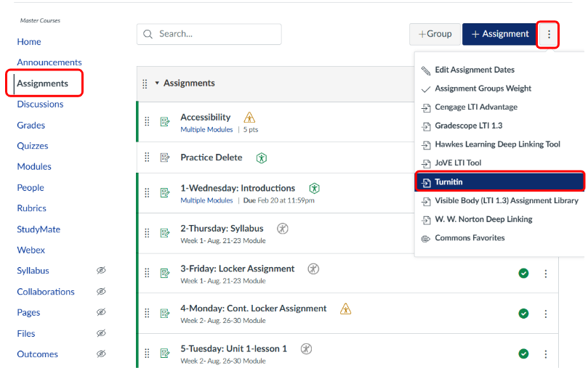Unpublish 5-Tuesday: Unit 1-lesson 1 via green check
The width and height of the screenshot is (588, 368).
(523, 353)
